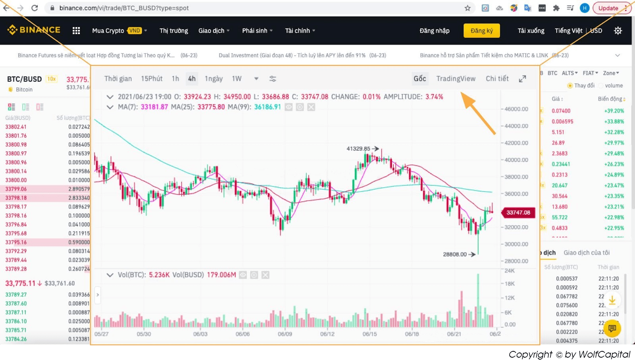Open the support chat bubble button
This screenshot has height=364, width=635.
(612, 328)
